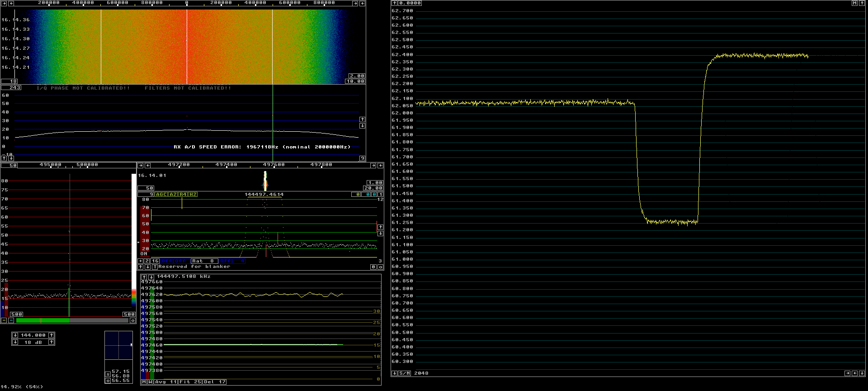Click the 1.00 waterfall gain box
This screenshot has height=391, width=868.
pyautogui.click(x=375, y=183)
